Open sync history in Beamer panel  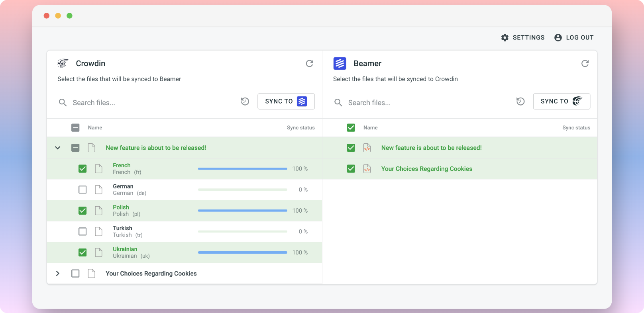coord(520,102)
